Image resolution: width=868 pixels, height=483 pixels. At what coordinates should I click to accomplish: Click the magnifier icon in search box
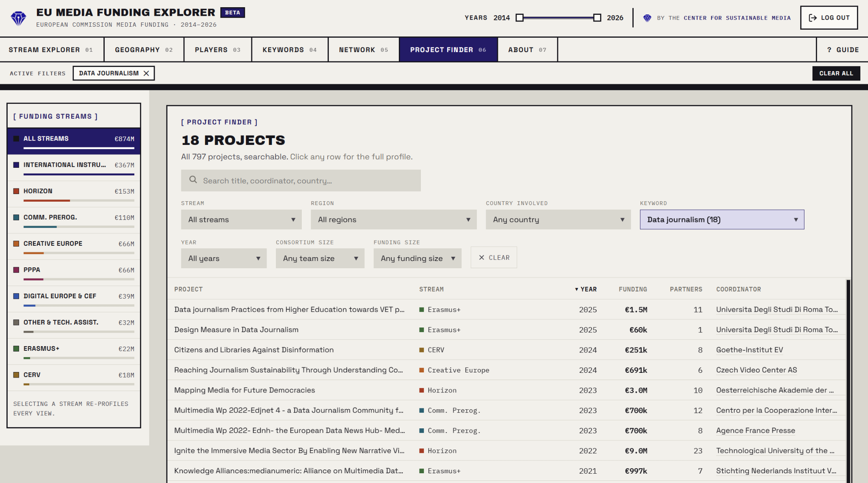click(x=193, y=180)
